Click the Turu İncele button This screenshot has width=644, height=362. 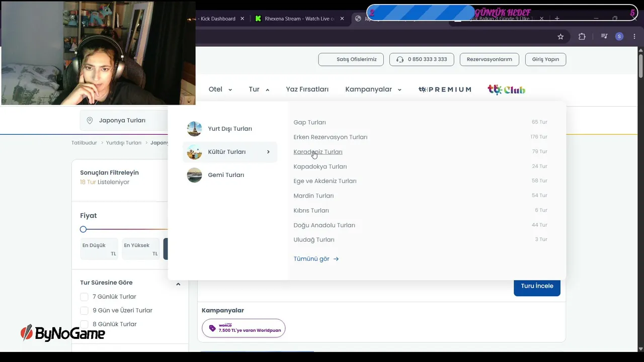[x=537, y=286]
